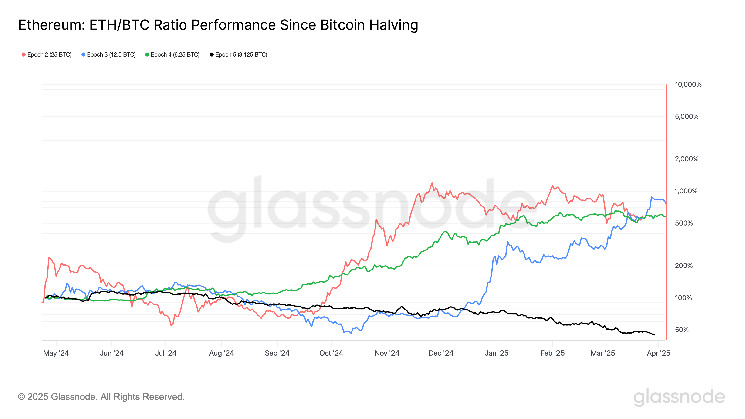Click the 100% y-axis label
Image resolution: width=745 pixels, height=419 pixels.
682,298
